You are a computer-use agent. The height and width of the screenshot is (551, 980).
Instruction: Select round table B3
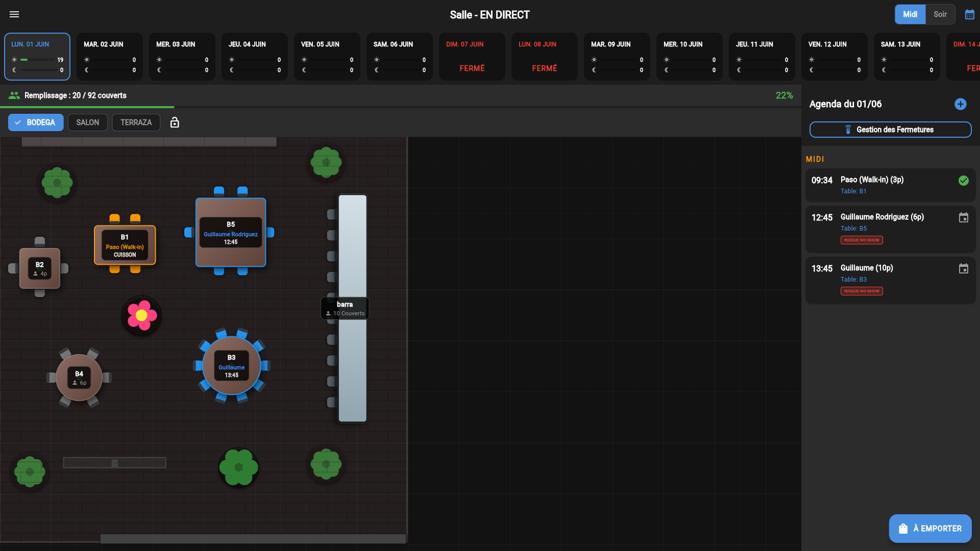tap(232, 366)
